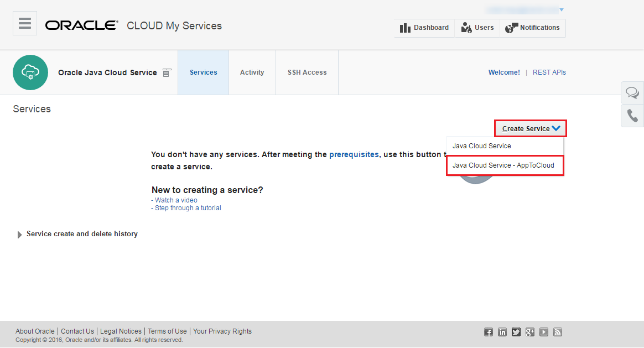
Task: Open the Dashboard button
Action: click(424, 28)
